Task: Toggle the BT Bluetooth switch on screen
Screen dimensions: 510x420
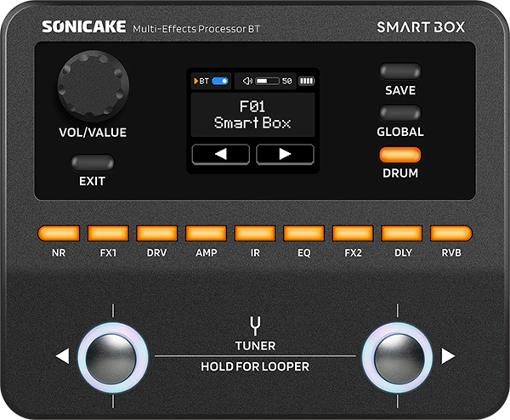Action: [x=220, y=81]
